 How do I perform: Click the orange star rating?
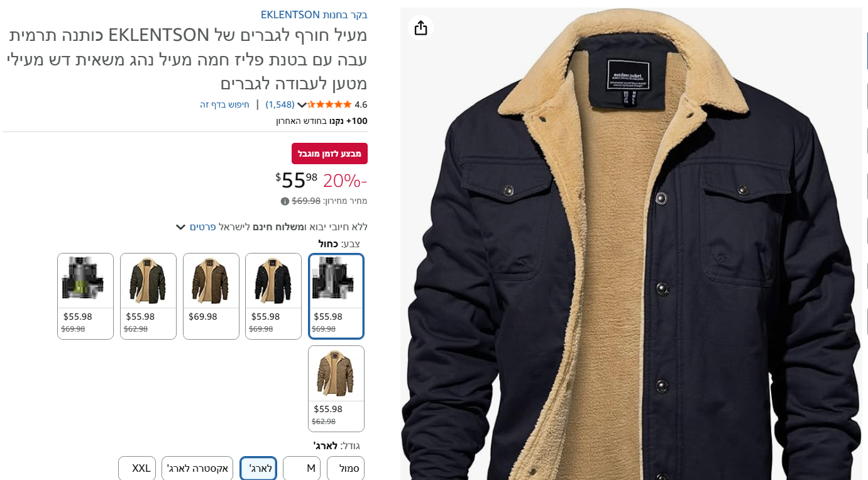pos(329,104)
